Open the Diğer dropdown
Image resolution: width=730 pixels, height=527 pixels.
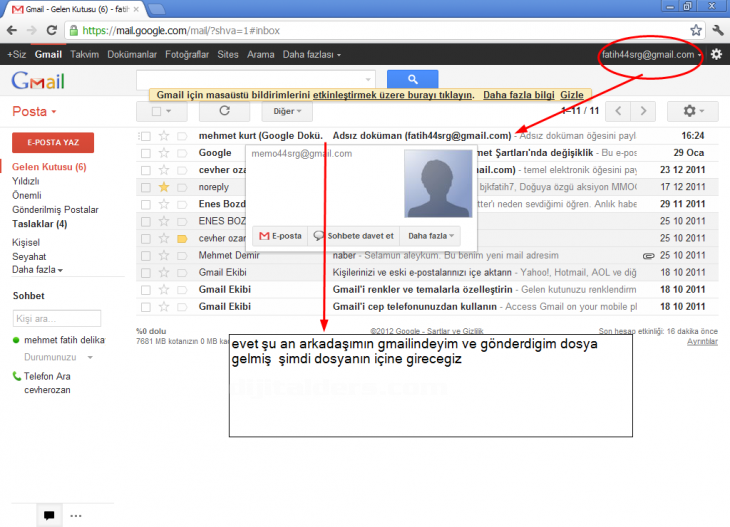(x=287, y=111)
